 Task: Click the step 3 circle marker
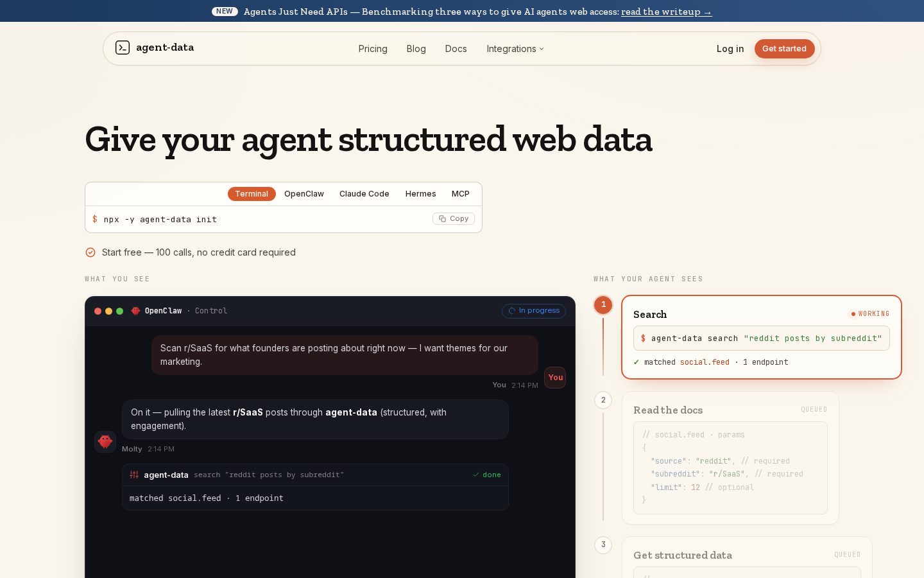(x=603, y=545)
